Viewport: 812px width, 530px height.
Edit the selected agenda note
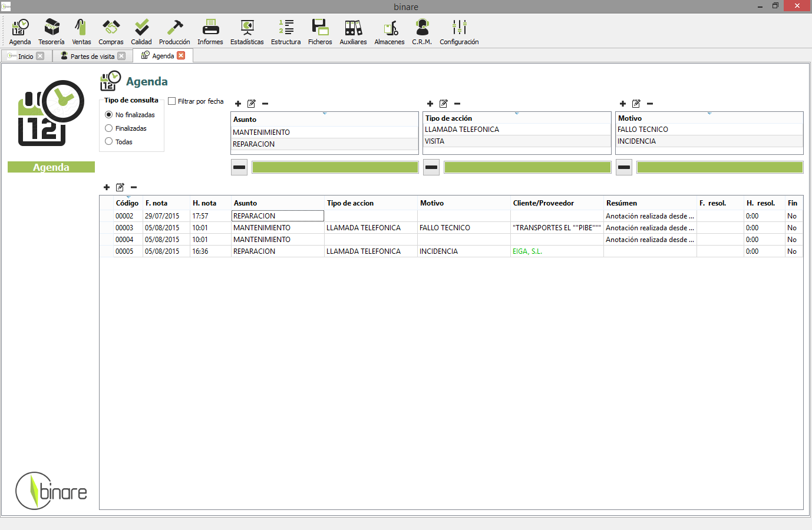coord(120,187)
